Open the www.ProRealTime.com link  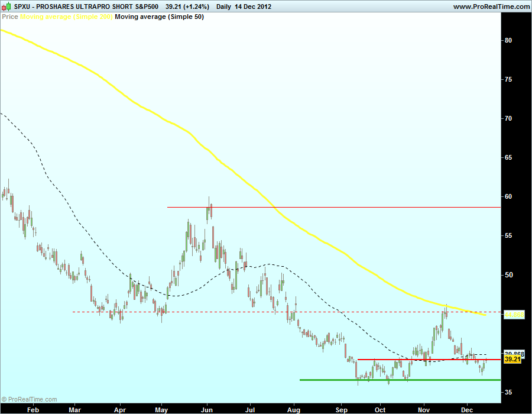coord(491,7)
